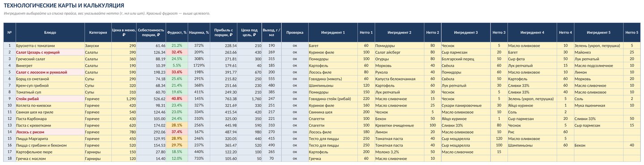Select the 'Говядина (мякоть)' ingredient cell

point(333,79)
